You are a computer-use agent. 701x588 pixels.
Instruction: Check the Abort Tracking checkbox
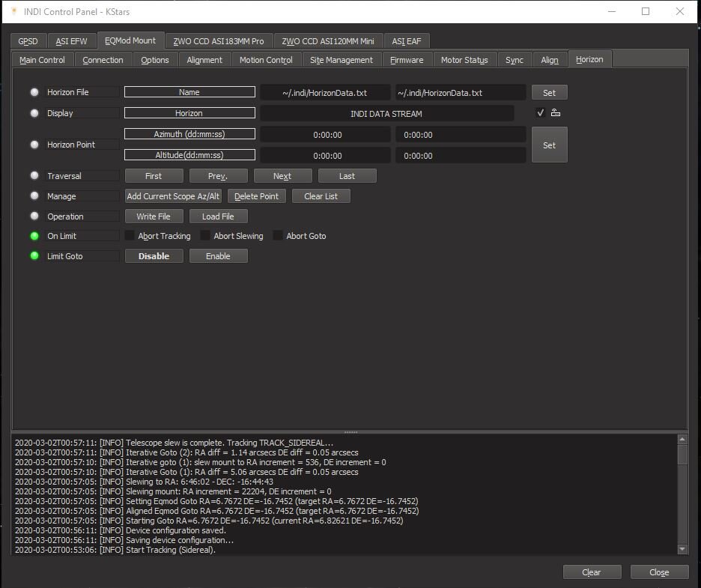pos(130,236)
